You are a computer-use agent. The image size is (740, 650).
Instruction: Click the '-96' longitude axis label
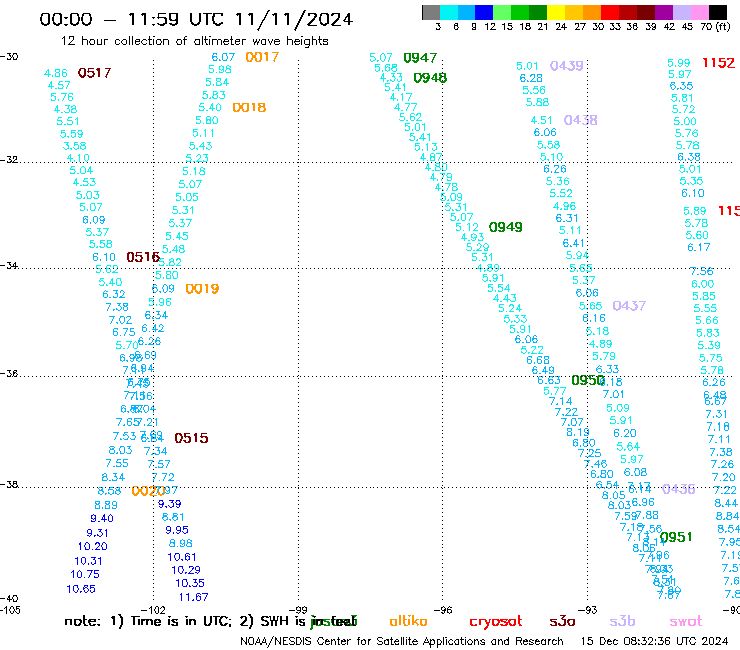pyautogui.click(x=443, y=610)
